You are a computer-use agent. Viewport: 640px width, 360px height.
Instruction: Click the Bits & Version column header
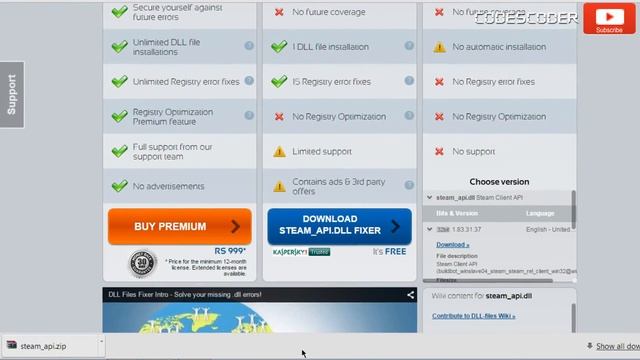(x=457, y=213)
